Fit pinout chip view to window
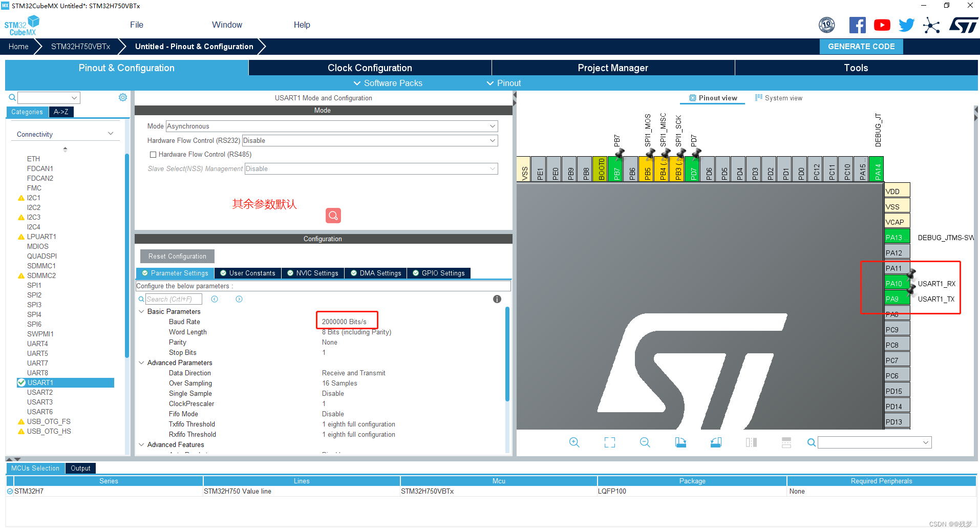This screenshot has height=532, width=980. coord(610,442)
